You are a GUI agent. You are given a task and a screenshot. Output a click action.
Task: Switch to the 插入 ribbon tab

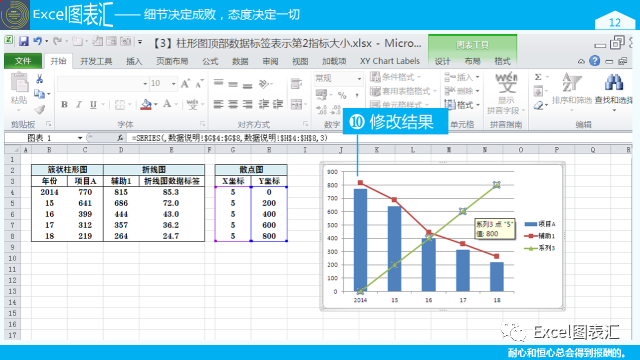(x=134, y=61)
